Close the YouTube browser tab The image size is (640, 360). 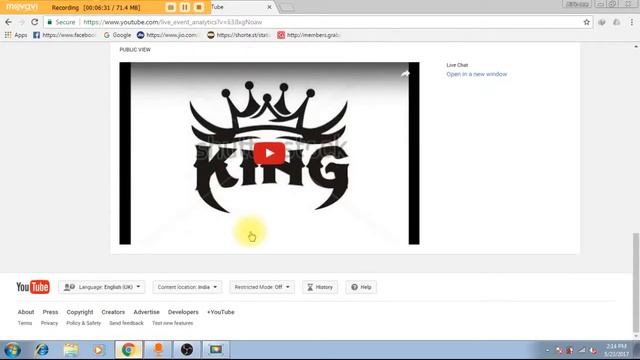[269, 7]
